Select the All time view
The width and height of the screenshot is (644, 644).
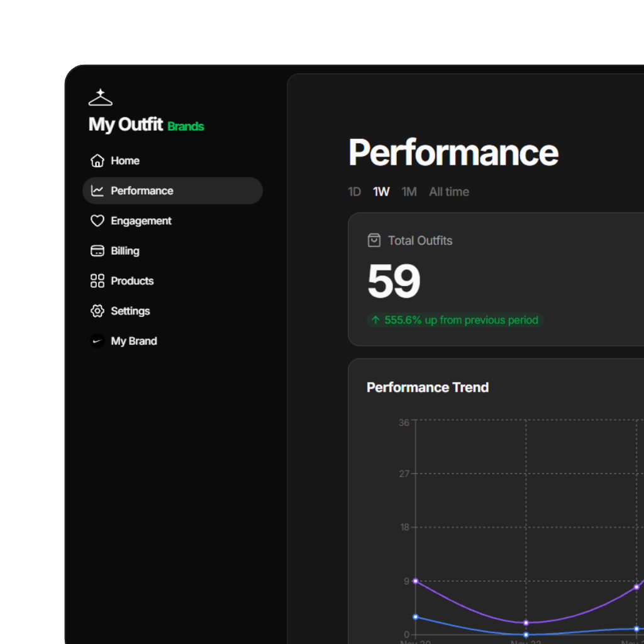pos(448,192)
